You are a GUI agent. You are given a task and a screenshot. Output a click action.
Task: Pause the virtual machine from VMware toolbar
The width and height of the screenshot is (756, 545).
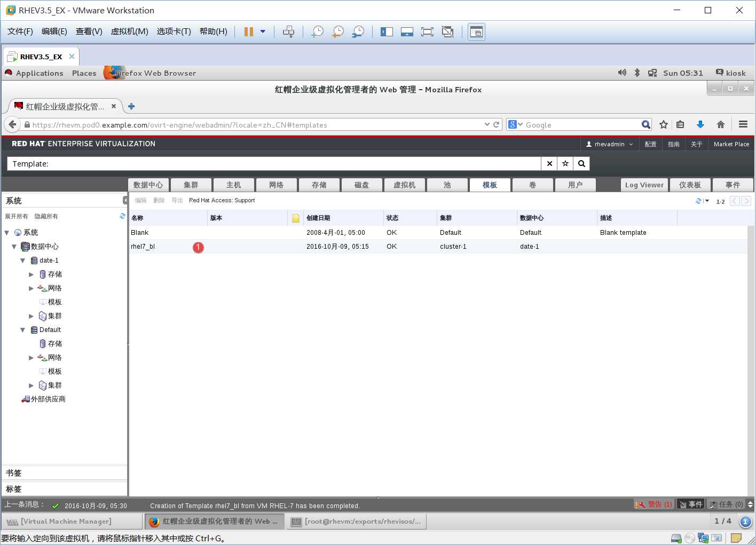point(249,31)
